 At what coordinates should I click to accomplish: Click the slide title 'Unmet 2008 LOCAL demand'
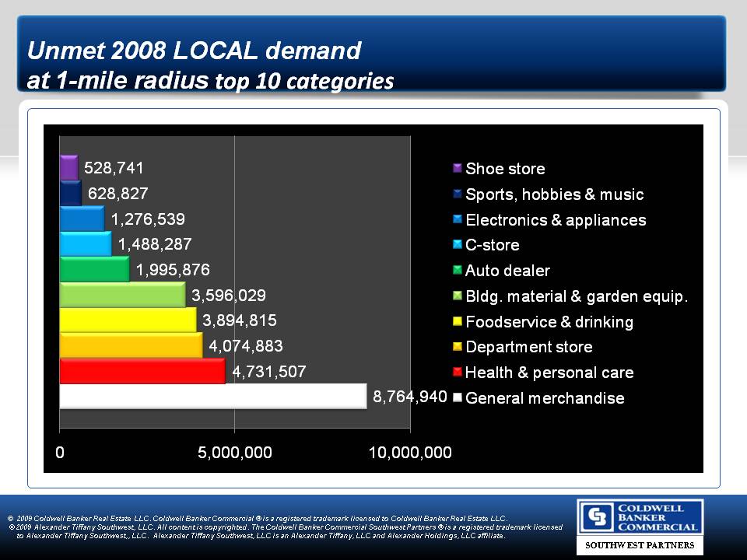tap(195, 51)
